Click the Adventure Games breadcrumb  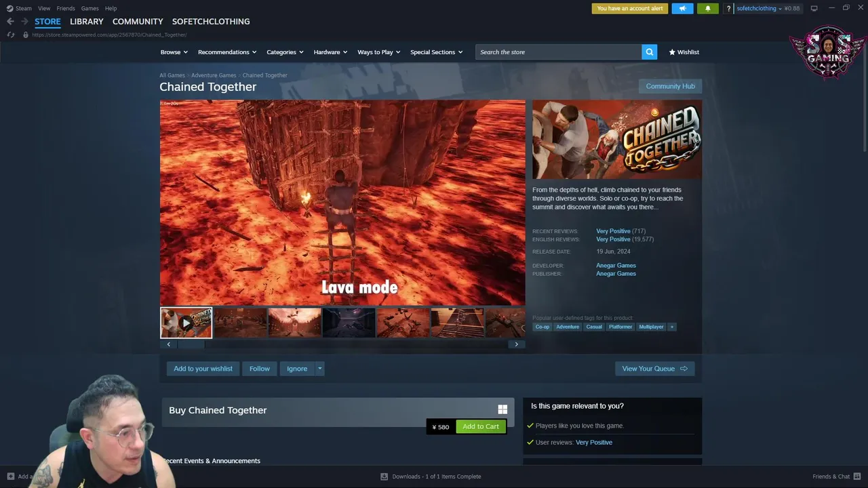click(x=214, y=75)
